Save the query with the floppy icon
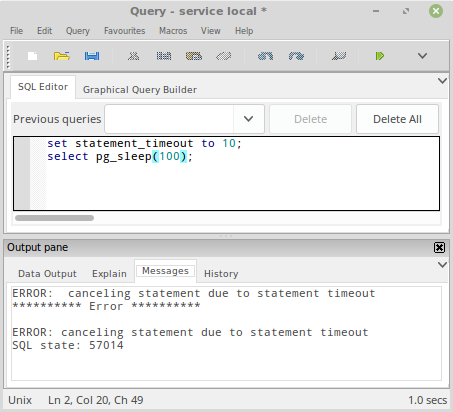 pos(92,56)
